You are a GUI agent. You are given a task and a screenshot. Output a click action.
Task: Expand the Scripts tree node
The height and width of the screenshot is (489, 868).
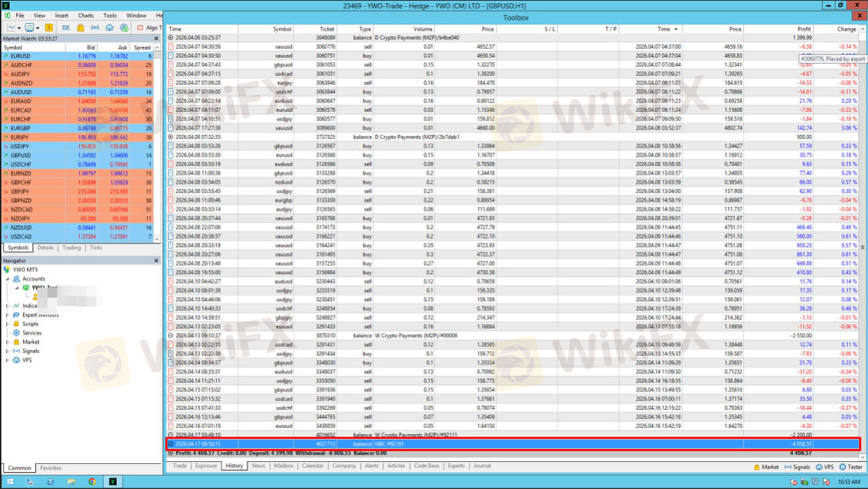pos(7,324)
